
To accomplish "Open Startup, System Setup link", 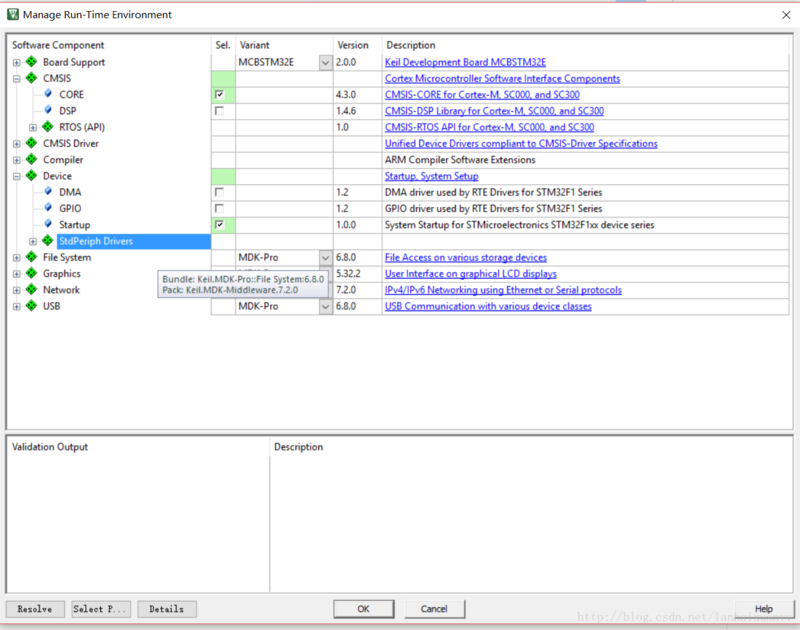I will (432, 177).
